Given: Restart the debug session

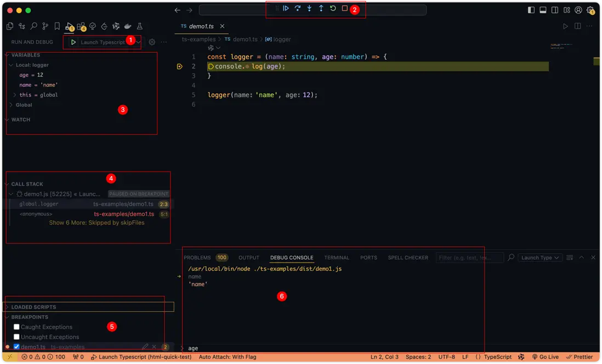Looking at the screenshot, I should click(x=333, y=9).
